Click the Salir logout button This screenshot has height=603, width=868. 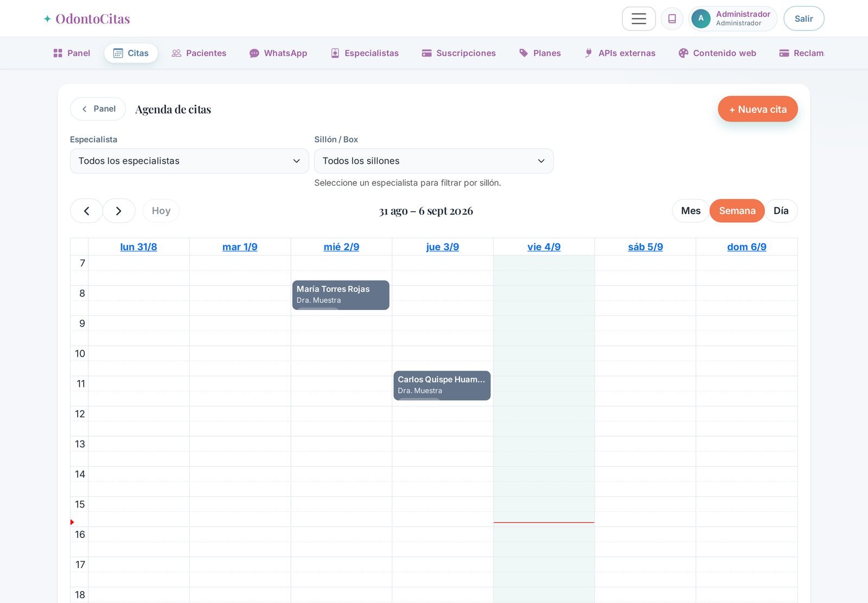point(803,18)
